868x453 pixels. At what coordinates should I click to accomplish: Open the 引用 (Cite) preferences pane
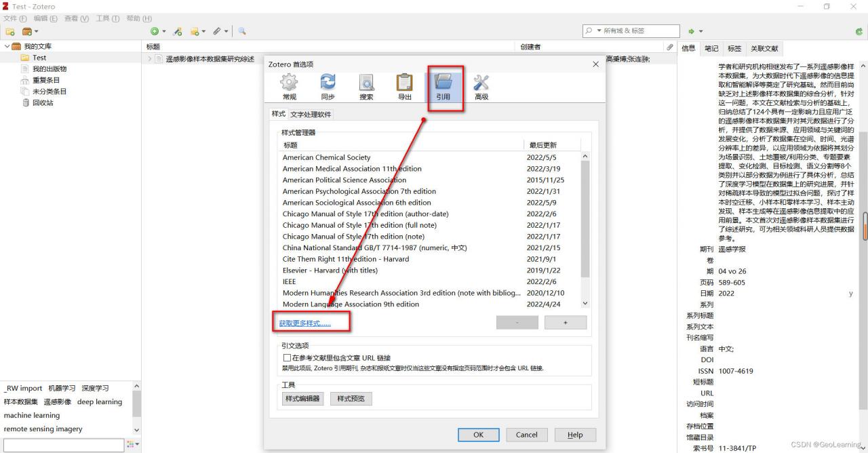[443, 87]
